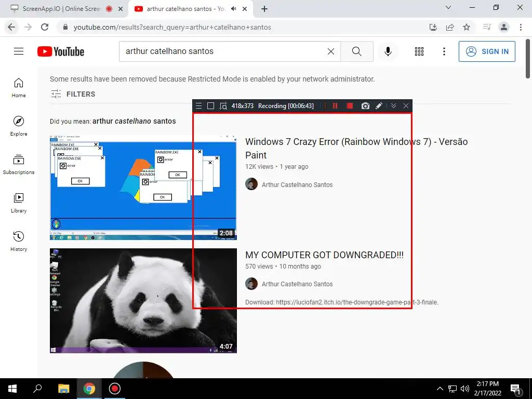532x399 pixels.
Task: Open the MY COMPUTER GOT DOWNGRADED title
Action: [x=324, y=255]
